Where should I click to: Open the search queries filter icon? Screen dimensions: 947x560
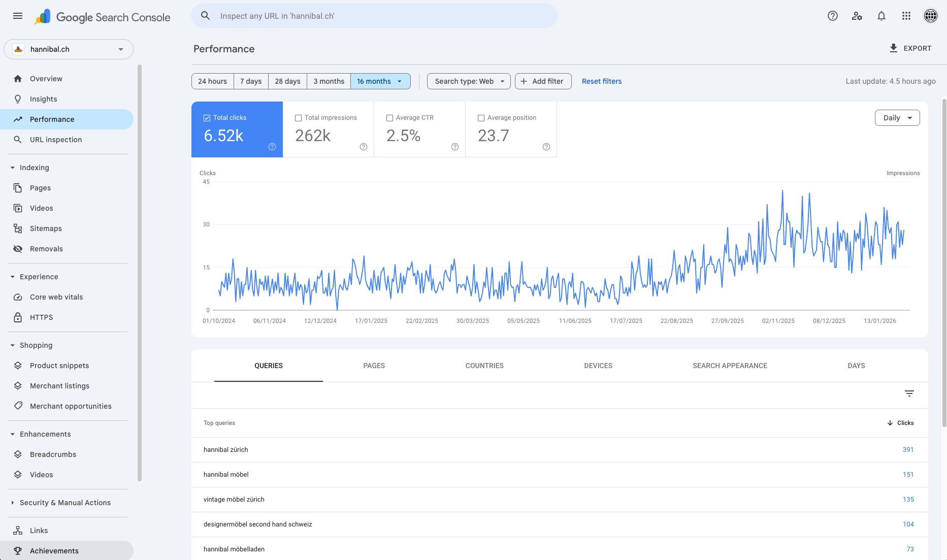click(x=909, y=393)
